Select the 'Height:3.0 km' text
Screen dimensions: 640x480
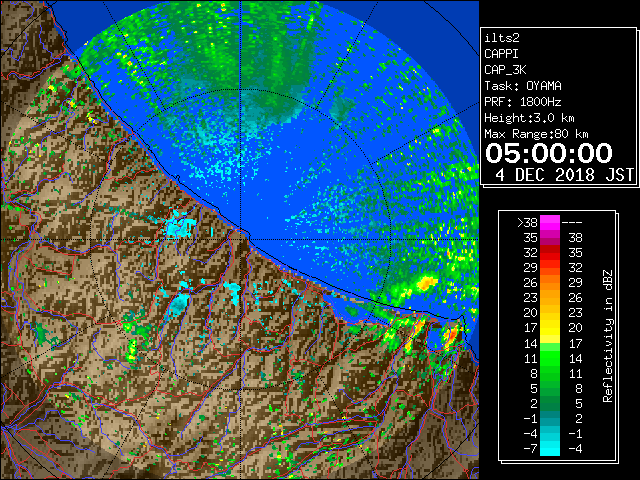[529, 118]
